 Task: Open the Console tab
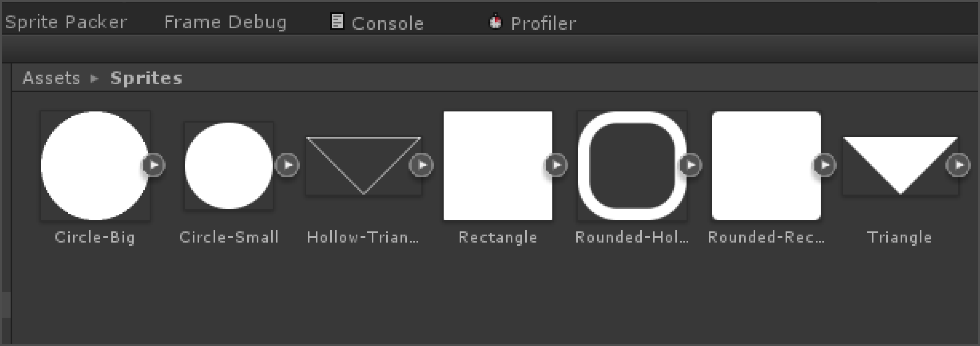click(x=377, y=22)
